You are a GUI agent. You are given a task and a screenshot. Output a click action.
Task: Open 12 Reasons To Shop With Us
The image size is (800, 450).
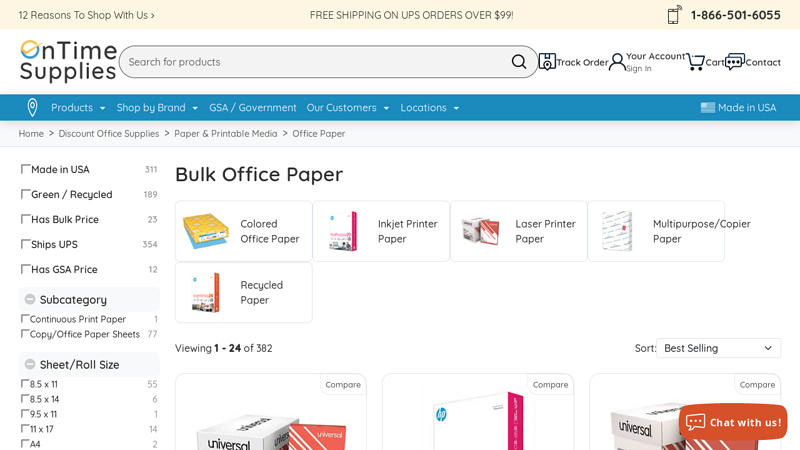click(x=87, y=15)
